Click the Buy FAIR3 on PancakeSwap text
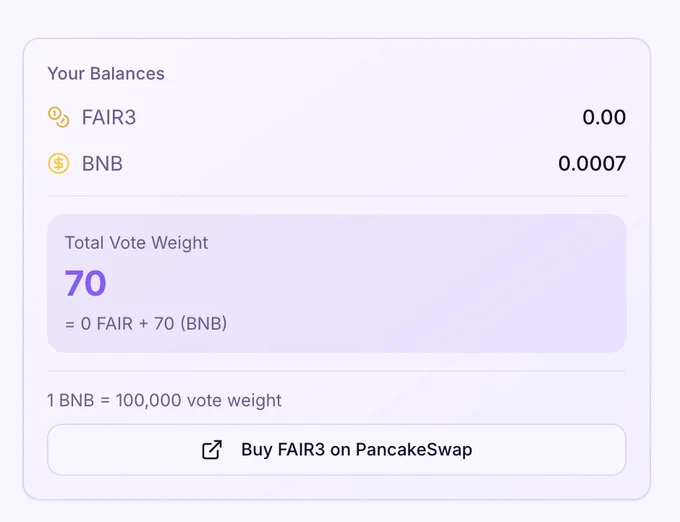This screenshot has height=522, width=680. (356, 450)
